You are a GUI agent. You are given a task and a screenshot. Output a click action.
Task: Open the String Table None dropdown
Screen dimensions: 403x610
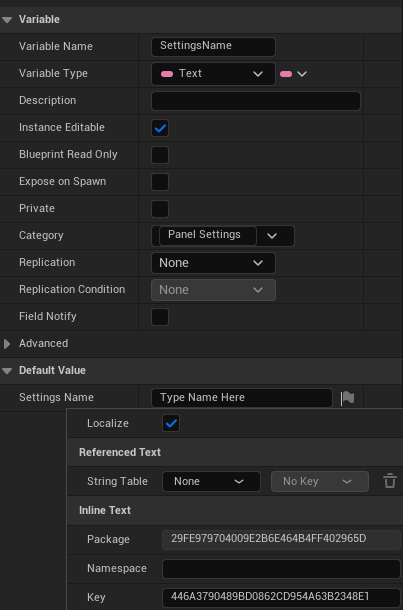click(211, 482)
